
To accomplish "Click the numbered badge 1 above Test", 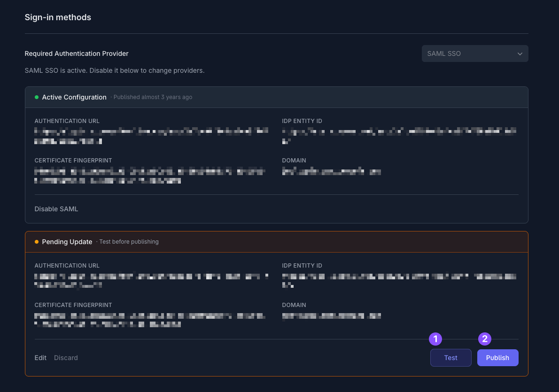I will [435, 338].
